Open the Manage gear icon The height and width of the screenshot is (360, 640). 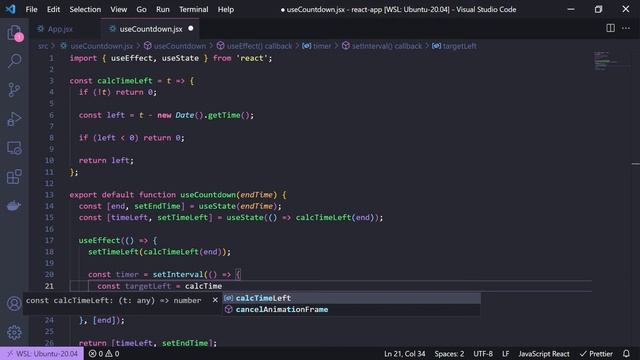click(14, 333)
